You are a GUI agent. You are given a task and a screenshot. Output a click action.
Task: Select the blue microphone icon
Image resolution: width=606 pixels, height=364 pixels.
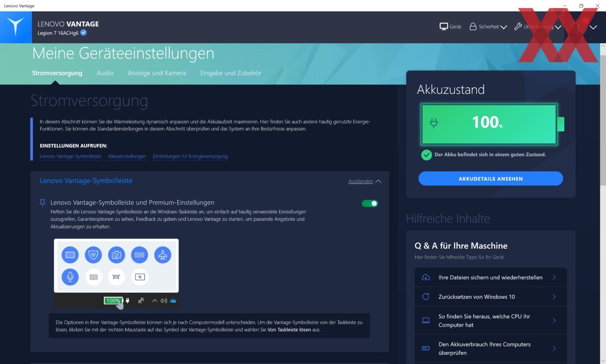tap(70, 277)
